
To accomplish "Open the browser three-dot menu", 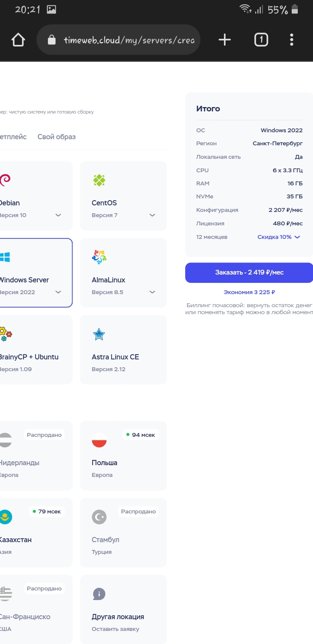I will pyautogui.click(x=292, y=40).
